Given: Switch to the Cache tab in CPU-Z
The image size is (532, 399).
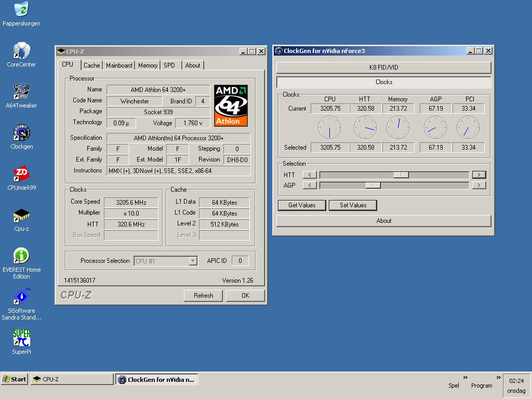Looking at the screenshot, I should [x=91, y=65].
